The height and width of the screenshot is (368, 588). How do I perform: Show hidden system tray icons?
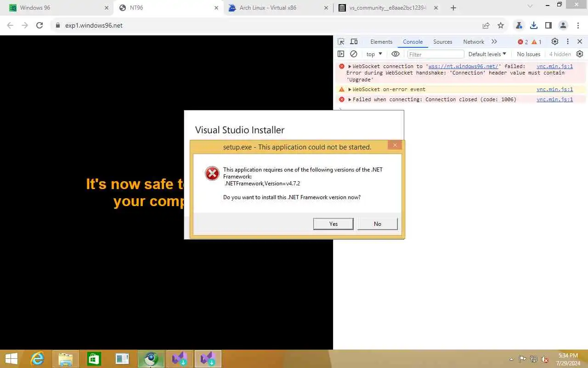tap(511, 359)
